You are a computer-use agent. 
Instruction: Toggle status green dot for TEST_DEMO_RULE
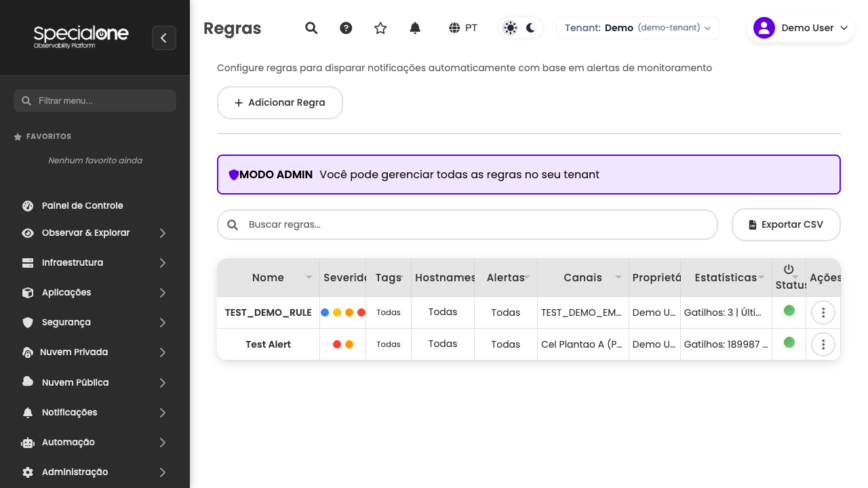coord(789,310)
